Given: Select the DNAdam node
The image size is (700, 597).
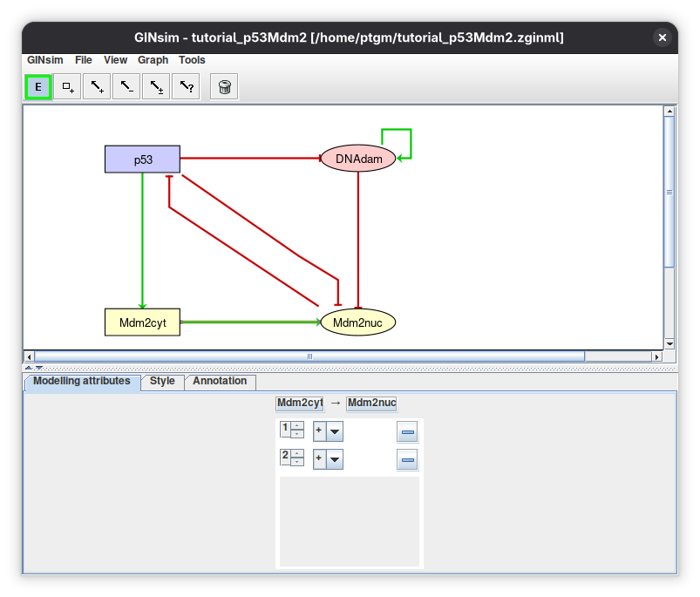Looking at the screenshot, I should [358, 159].
